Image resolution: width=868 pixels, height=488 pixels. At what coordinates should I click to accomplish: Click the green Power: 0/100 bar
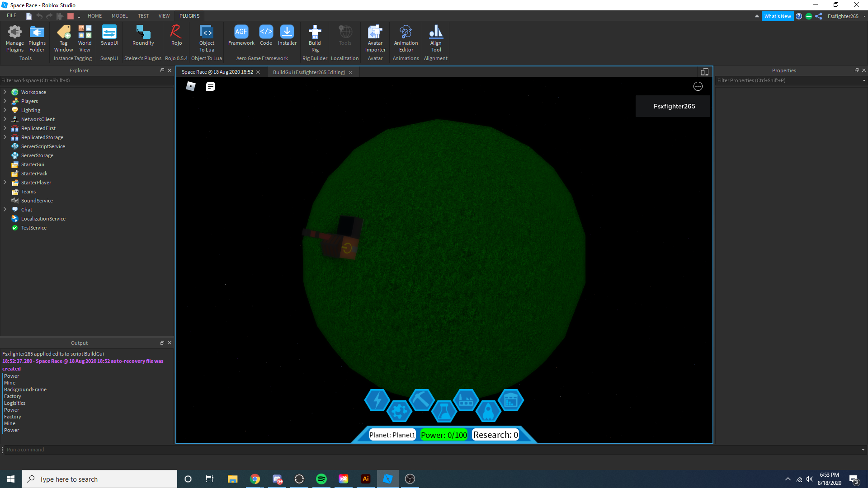pyautogui.click(x=443, y=435)
